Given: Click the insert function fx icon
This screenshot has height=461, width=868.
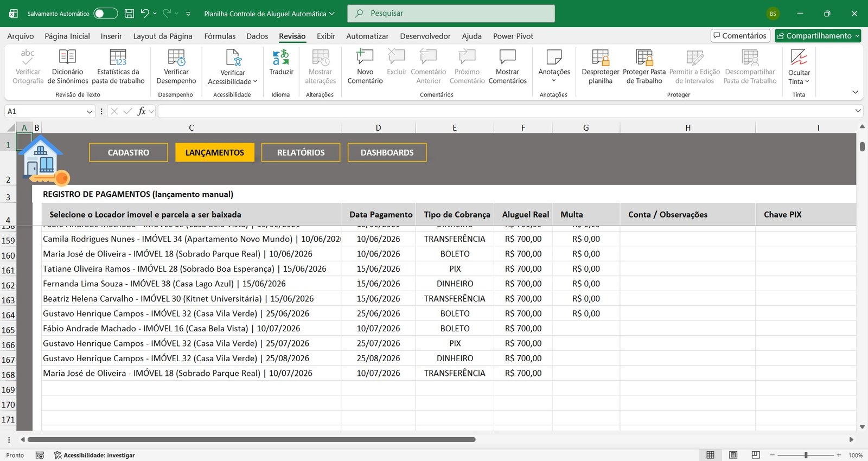Looking at the screenshot, I should [142, 111].
